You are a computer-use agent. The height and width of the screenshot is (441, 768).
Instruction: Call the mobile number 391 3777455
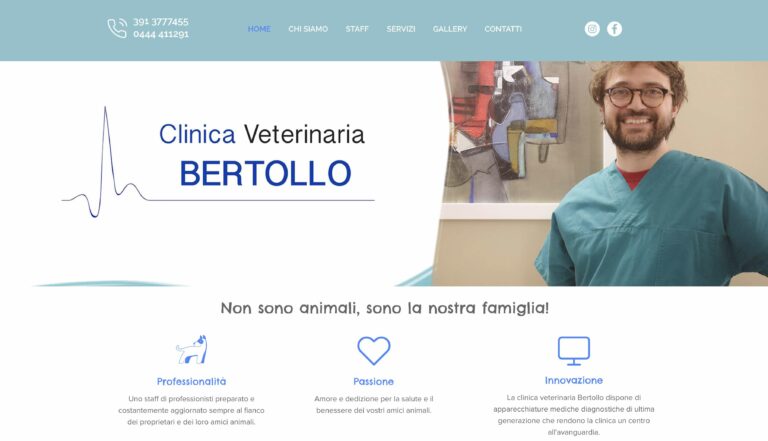[x=161, y=22]
